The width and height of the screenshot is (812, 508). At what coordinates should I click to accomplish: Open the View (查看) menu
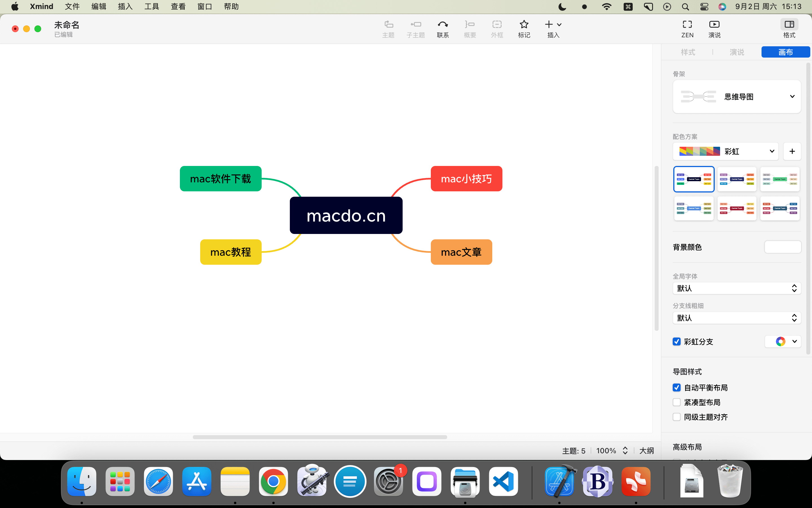click(178, 7)
